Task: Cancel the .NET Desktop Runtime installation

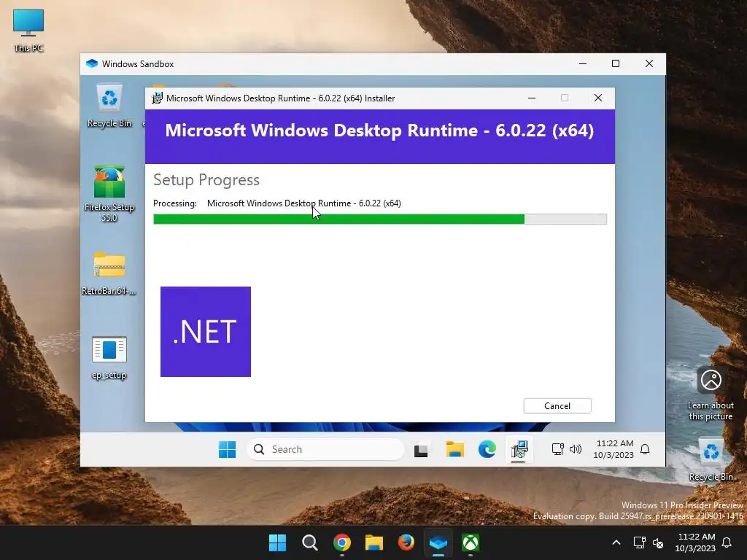Action: point(557,405)
